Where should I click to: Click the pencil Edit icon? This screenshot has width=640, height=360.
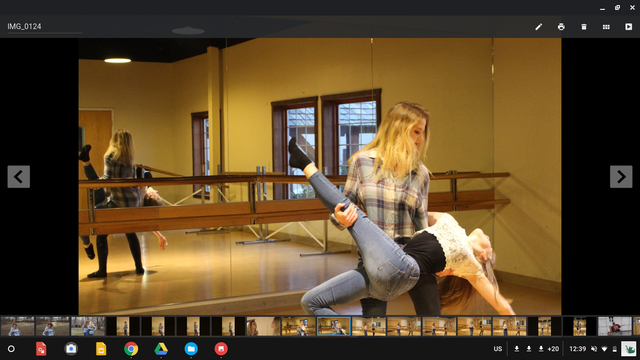pos(539,27)
